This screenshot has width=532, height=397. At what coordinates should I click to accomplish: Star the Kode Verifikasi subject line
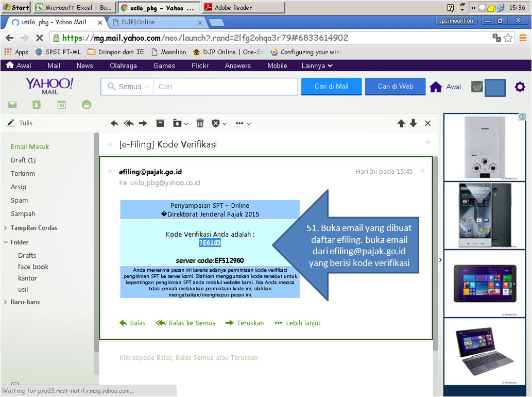pyautogui.click(x=427, y=142)
